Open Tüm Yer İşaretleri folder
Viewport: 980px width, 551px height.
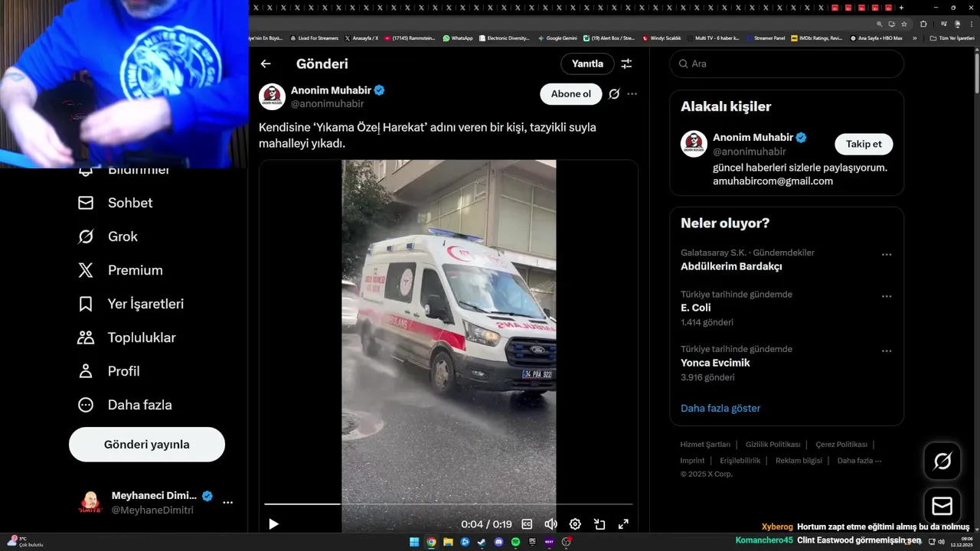click(952, 37)
